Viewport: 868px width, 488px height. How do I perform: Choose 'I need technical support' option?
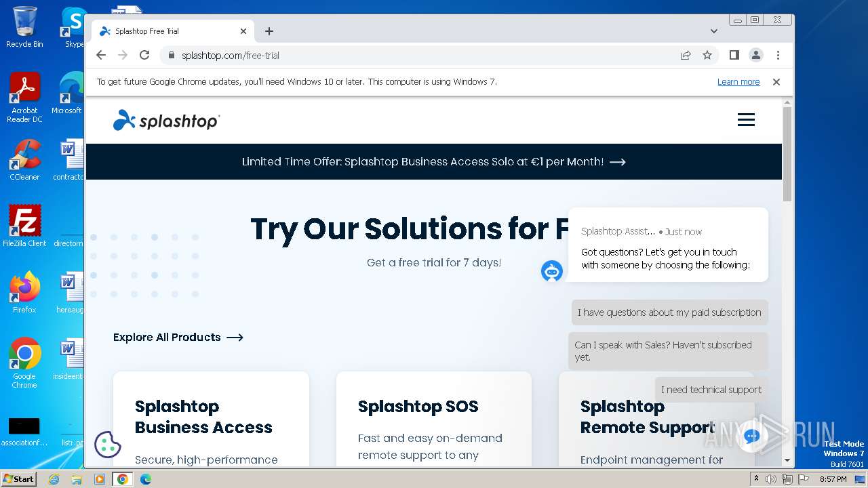point(711,390)
